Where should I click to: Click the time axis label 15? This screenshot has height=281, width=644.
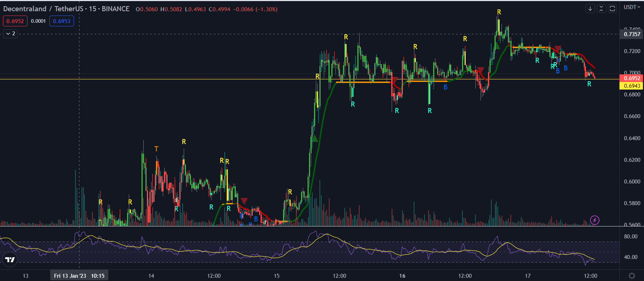pyautogui.click(x=277, y=276)
